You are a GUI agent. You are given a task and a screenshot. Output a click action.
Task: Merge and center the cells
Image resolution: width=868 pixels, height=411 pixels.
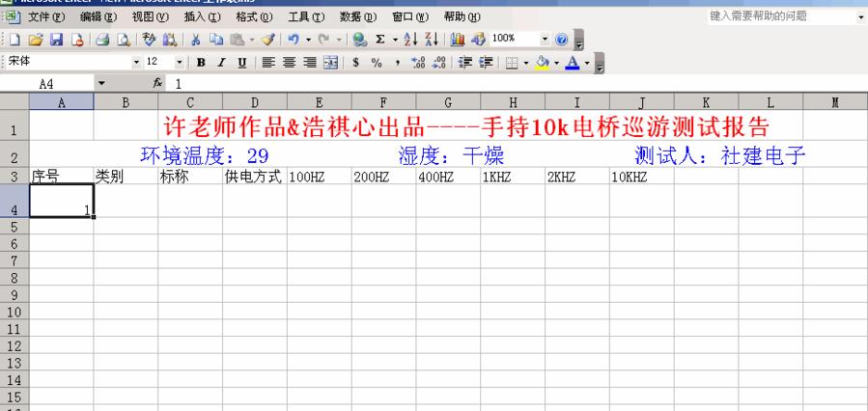point(331,63)
